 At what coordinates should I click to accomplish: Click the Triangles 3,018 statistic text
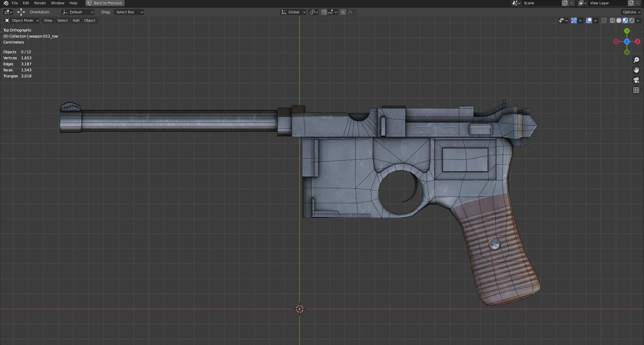[17, 76]
